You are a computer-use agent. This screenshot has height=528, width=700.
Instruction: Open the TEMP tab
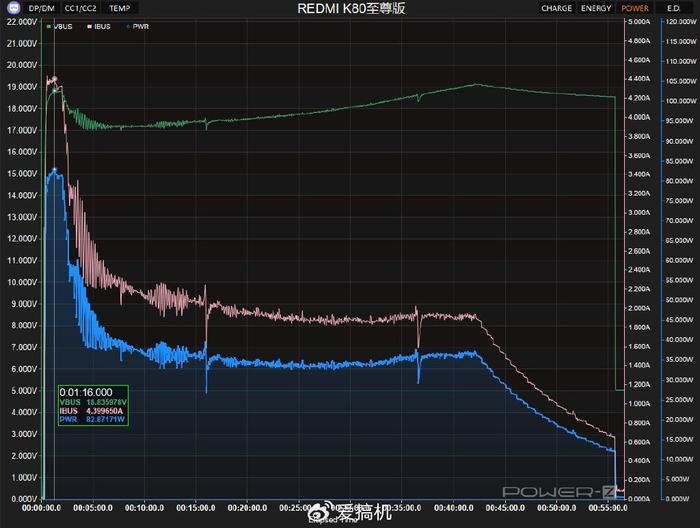point(120,8)
